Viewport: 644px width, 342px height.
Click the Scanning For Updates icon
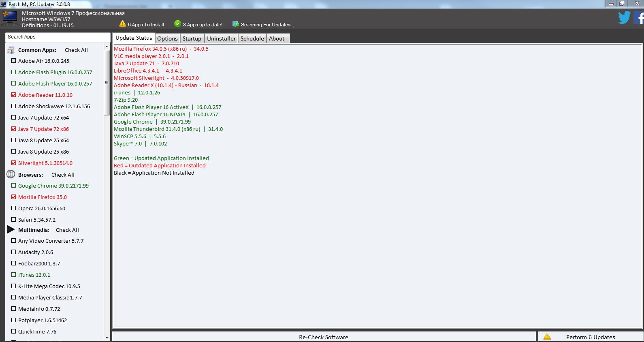pyautogui.click(x=236, y=24)
